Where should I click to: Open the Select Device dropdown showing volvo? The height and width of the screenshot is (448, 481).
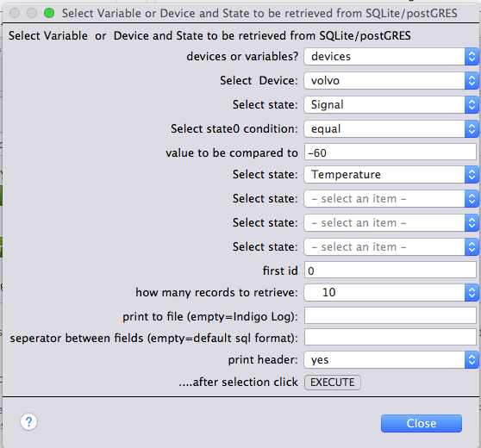[391, 81]
